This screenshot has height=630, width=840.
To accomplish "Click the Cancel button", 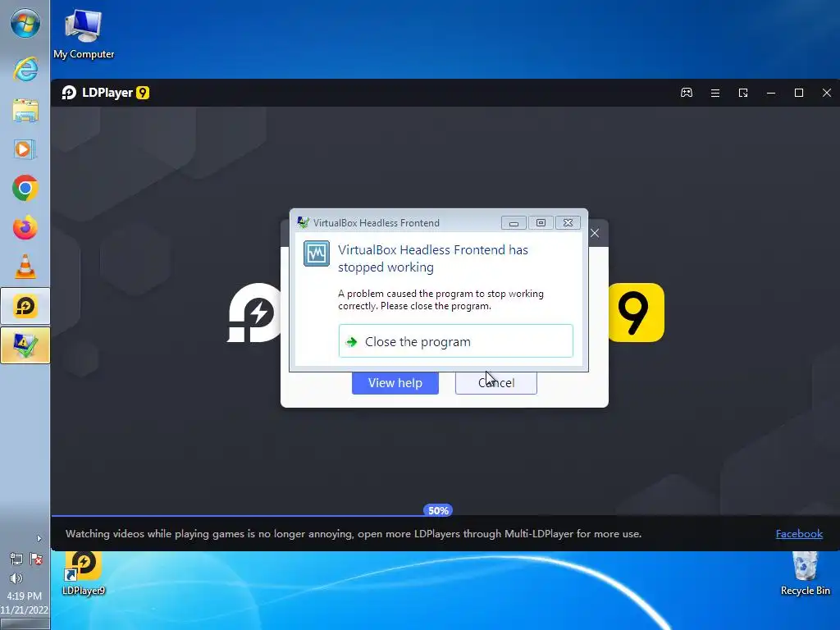I will [x=496, y=382].
